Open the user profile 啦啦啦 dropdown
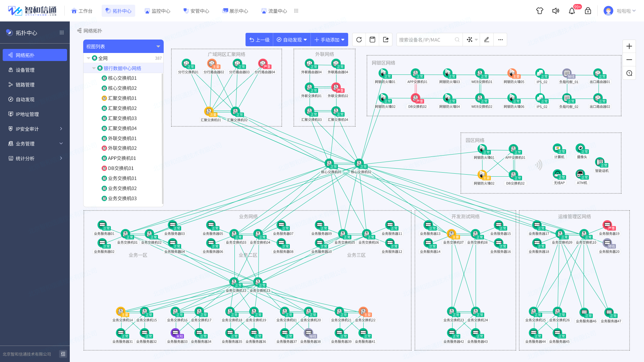 [620, 11]
